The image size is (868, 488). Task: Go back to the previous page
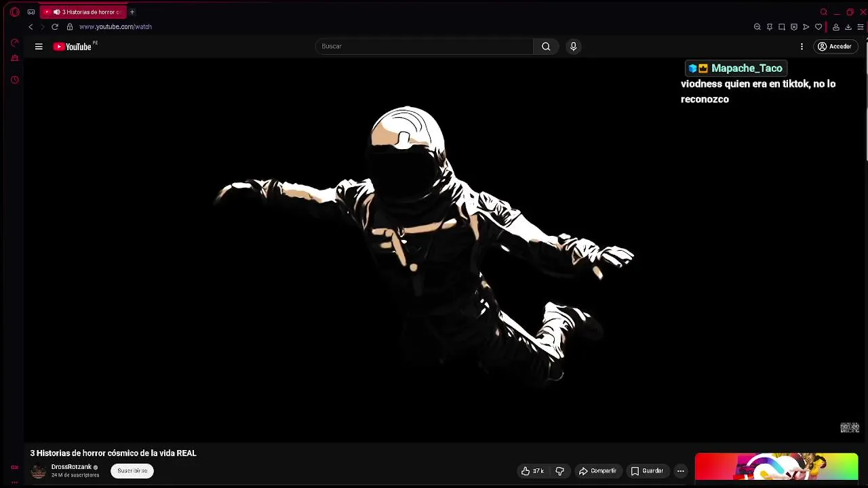pos(31,26)
